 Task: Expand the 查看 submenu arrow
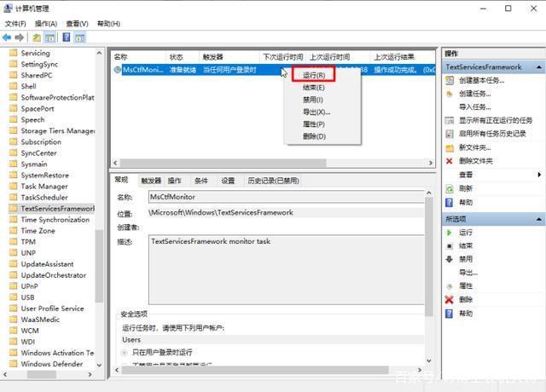pos(539,175)
